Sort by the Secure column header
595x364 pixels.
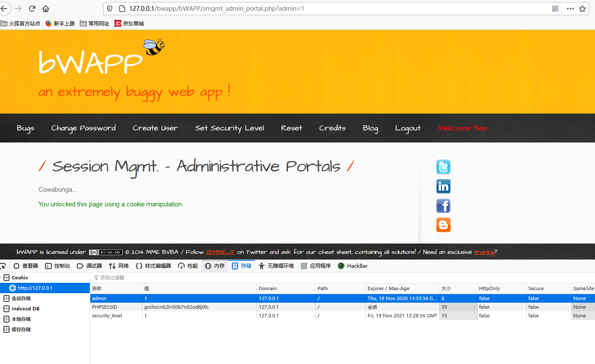pos(549,288)
